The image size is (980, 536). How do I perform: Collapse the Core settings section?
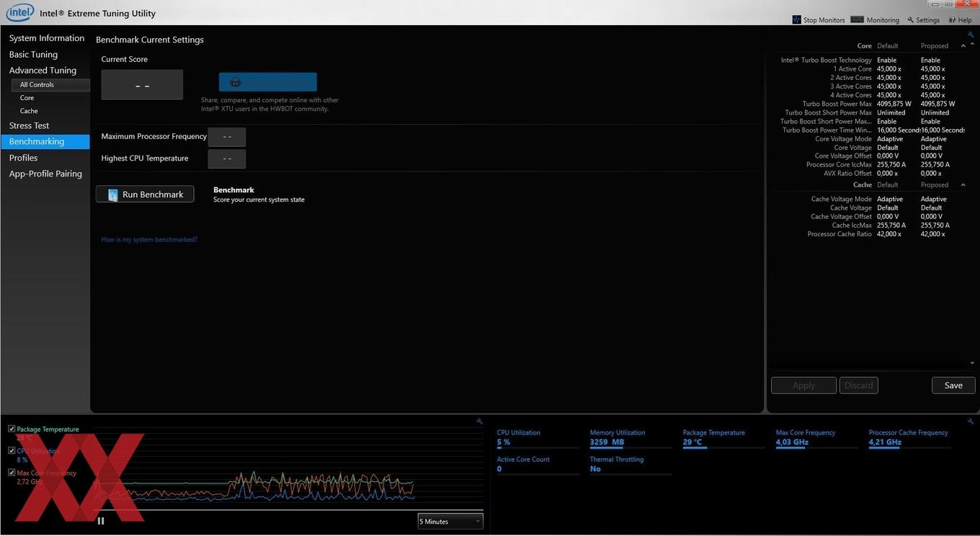tap(963, 46)
